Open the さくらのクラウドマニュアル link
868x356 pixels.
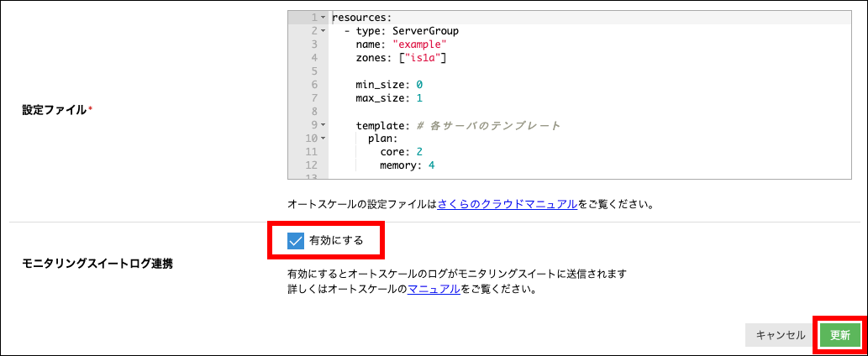point(507,204)
